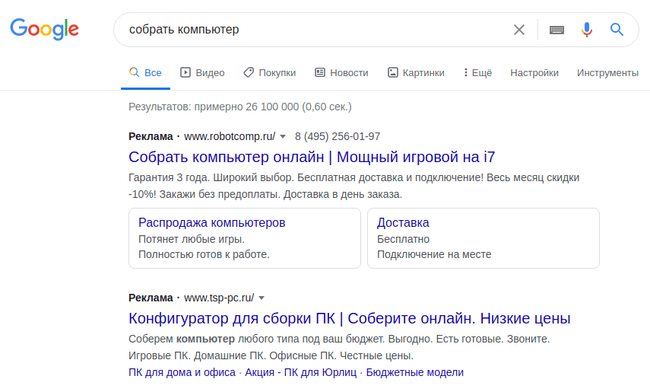Open 'Настройки' menu
The height and width of the screenshot is (392, 650).
(534, 73)
